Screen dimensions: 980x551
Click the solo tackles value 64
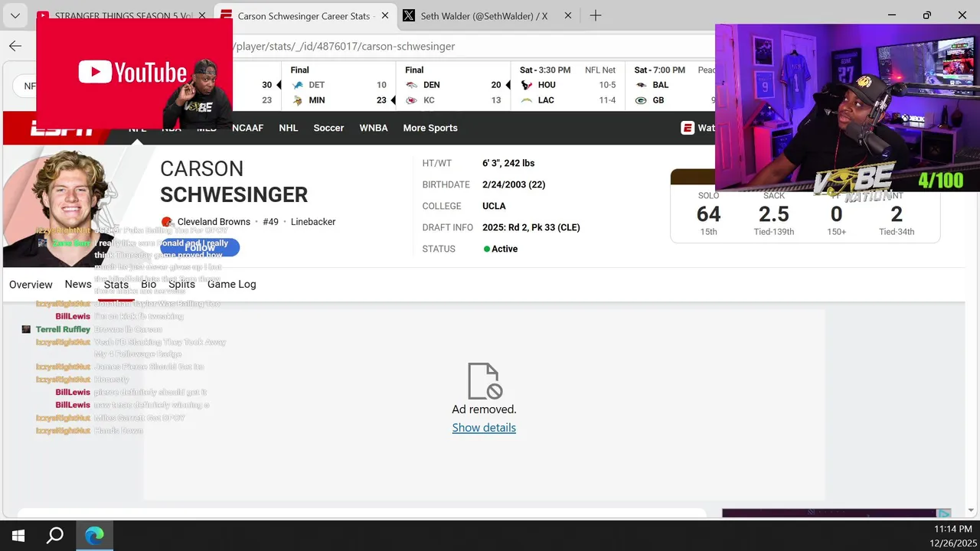(x=709, y=214)
